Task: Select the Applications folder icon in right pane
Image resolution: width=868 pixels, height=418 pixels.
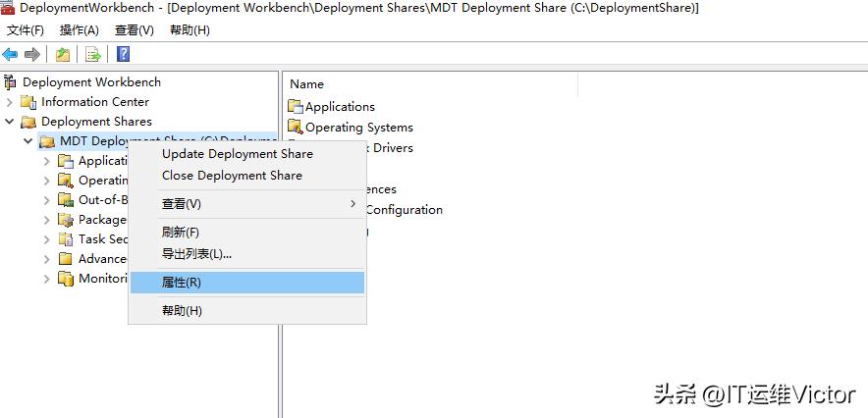Action: [x=296, y=106]
